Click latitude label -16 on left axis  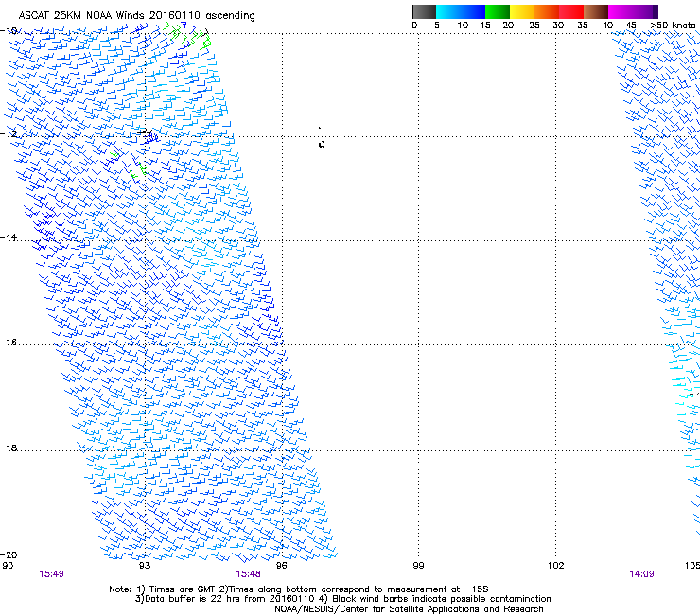click(x=9, y=343)
